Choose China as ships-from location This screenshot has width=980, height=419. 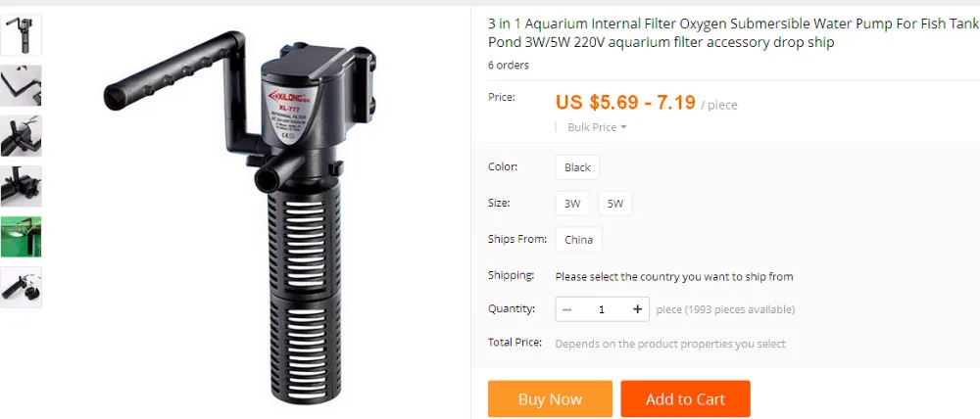tap(579, 240)
